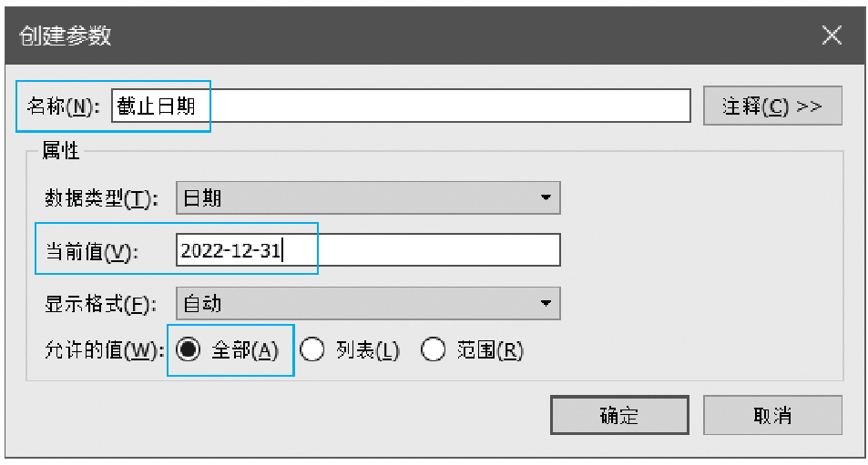Expand the 注释(C) >> button

[771, 106]
